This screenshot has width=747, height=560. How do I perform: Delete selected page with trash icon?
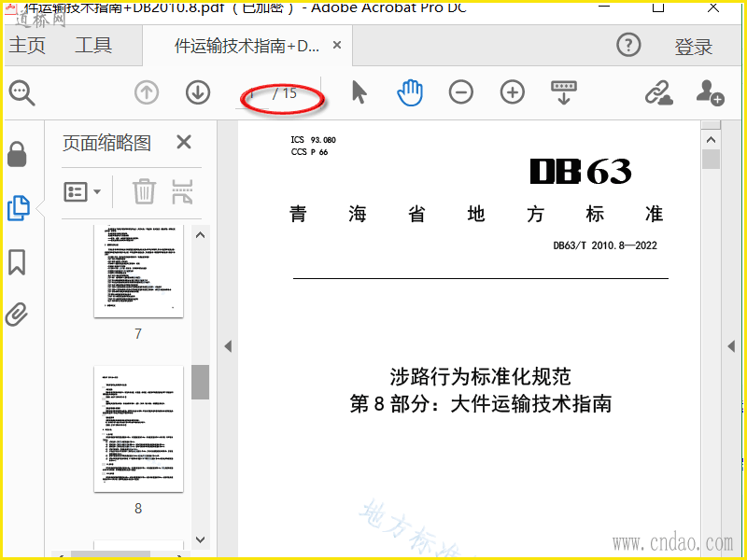point(144,191)
